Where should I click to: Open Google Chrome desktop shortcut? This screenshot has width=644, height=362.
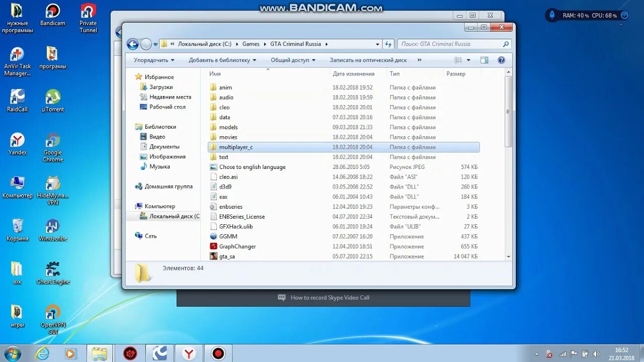point(53,147)
